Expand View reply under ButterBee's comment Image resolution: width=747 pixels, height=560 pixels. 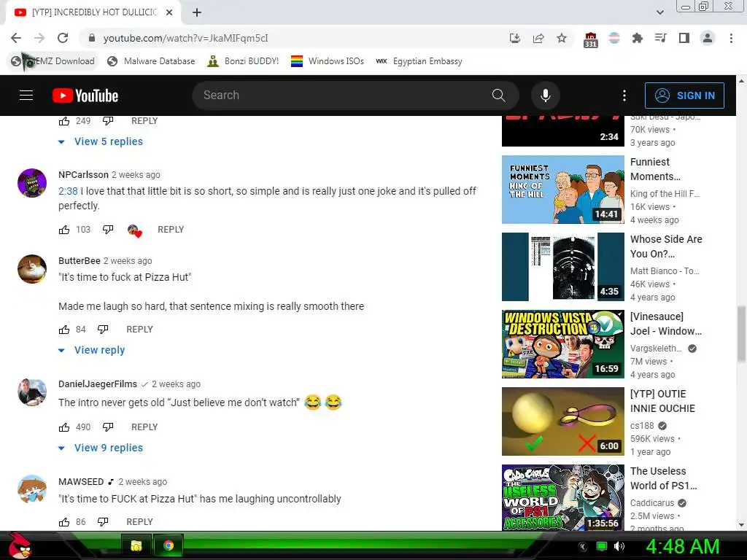(x=91, y=351)
